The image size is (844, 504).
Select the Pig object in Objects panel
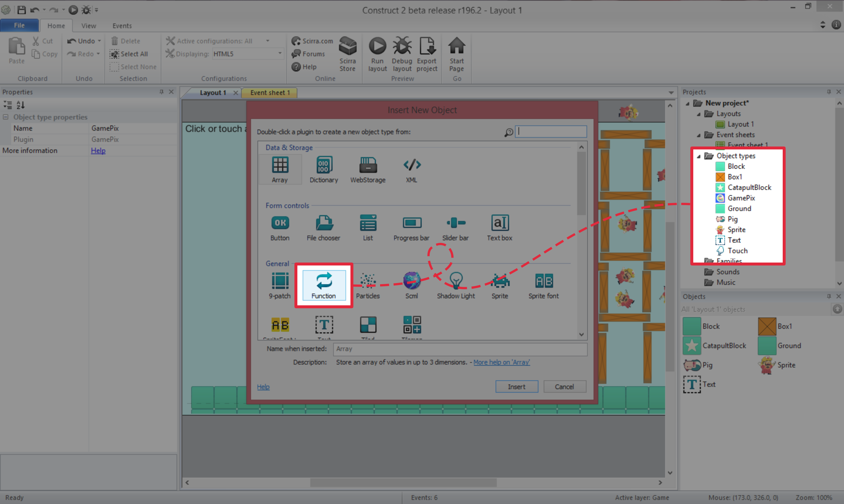point(698,365)
